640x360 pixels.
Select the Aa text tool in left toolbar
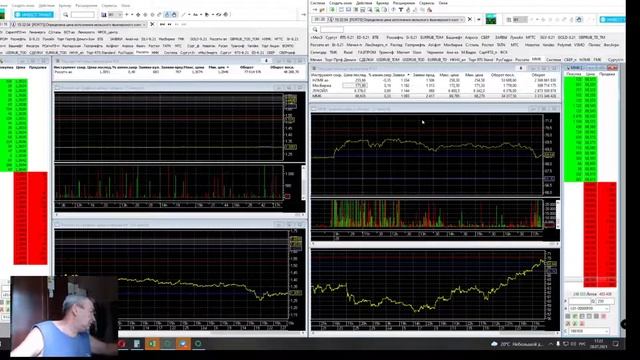coord(196,15)
